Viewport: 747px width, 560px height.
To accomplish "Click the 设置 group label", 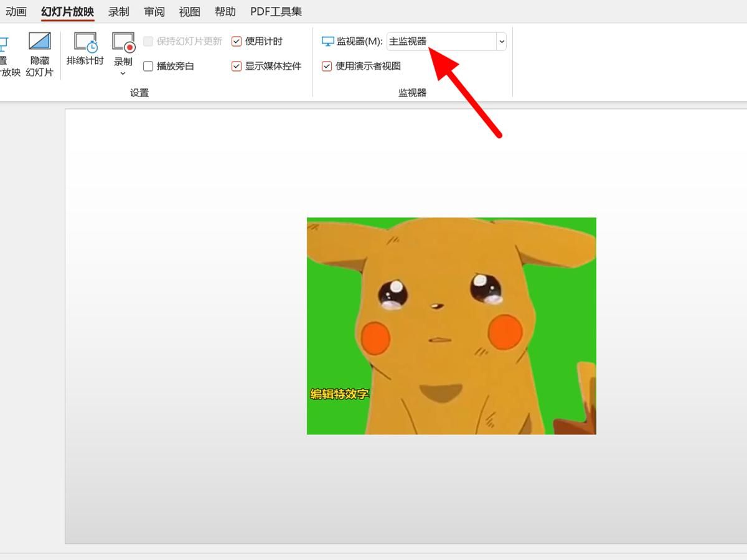I will click(x=139, y=93).
